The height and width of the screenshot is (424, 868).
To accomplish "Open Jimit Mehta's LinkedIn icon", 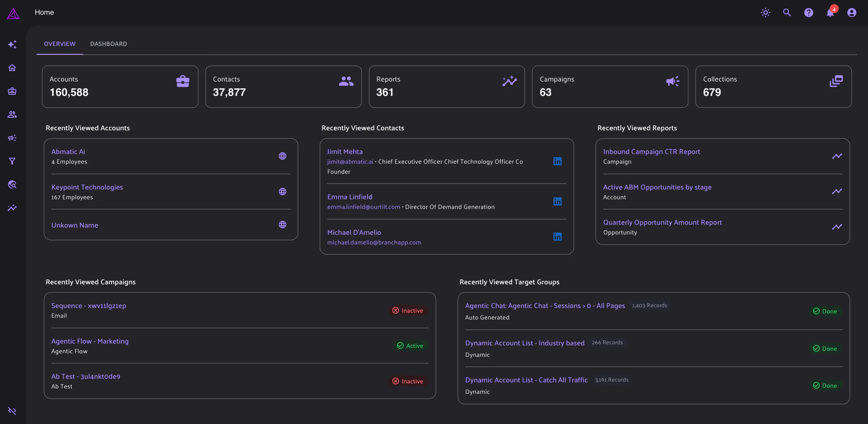I will [x=558, y=161].
